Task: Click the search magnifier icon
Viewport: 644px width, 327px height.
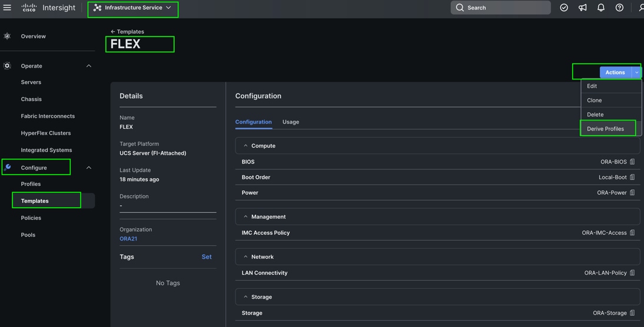Action: tap(460, 8)
